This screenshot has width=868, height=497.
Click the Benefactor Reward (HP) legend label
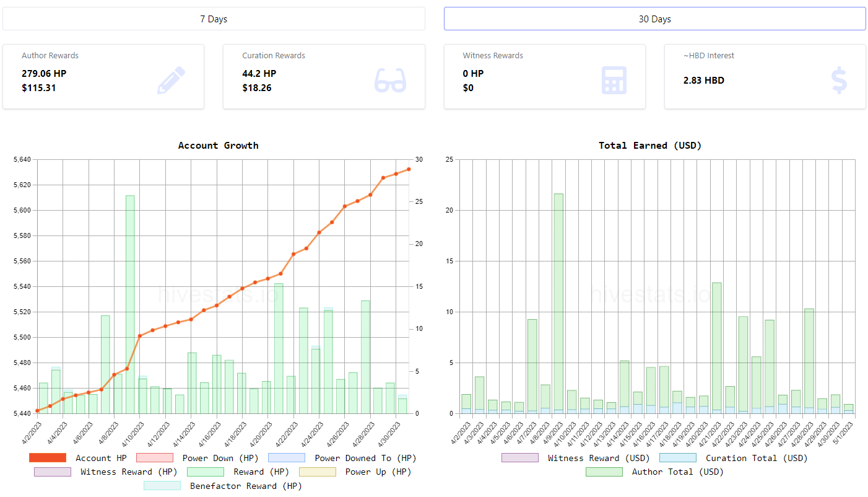pyautogui.click(x=246, y=486)
